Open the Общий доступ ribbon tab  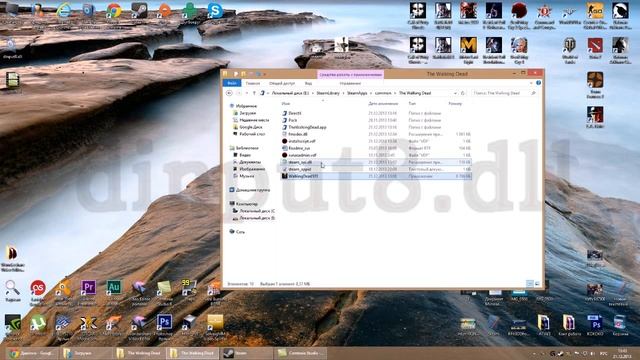282,83
